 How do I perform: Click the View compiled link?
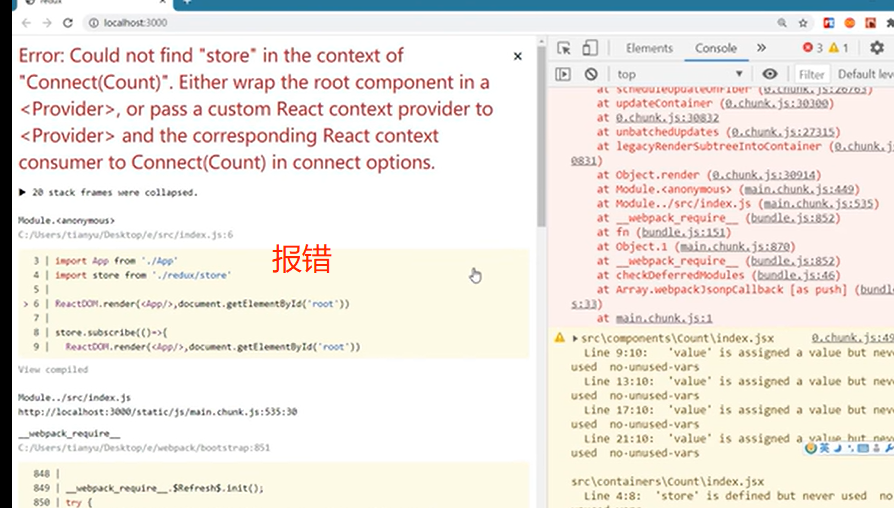53,369
